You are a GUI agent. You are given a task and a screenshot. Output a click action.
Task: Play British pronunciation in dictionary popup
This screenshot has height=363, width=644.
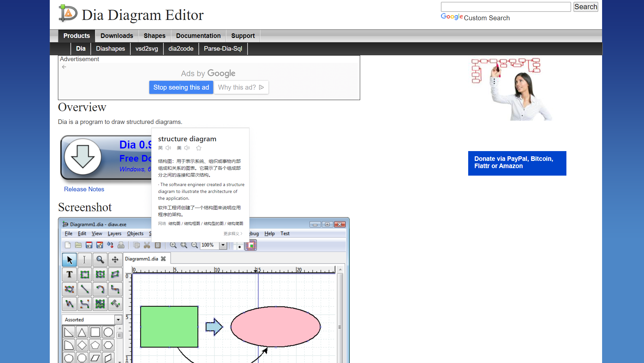coord(168,148)
